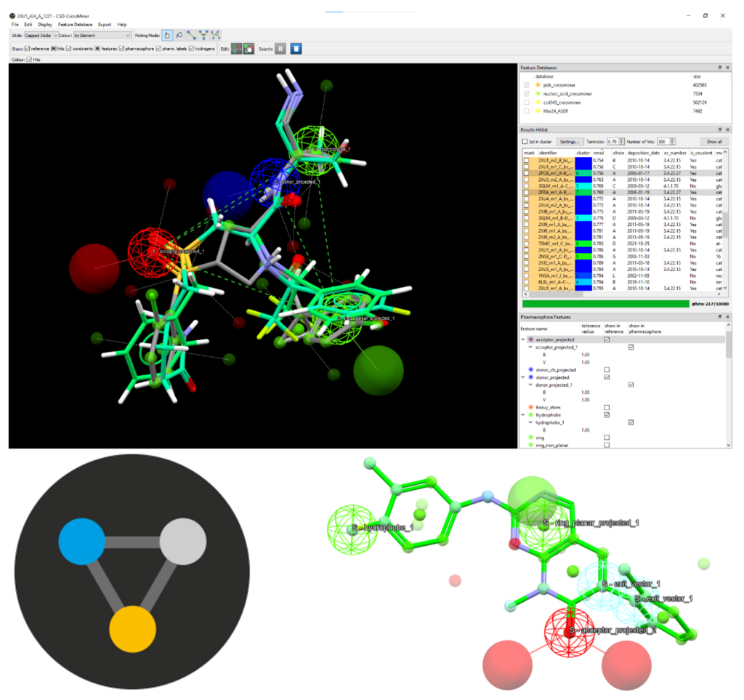
Task: Open the Colour 'by Element' dropdown
Action: [x=102, y=35]
